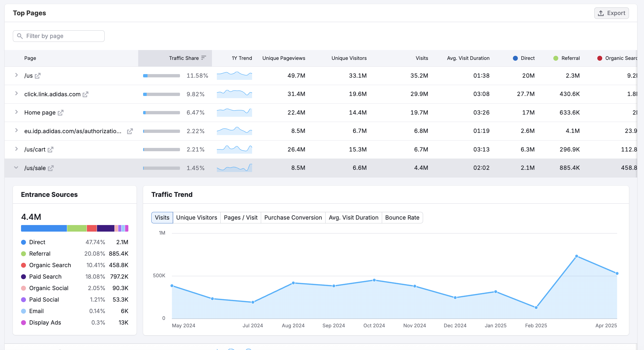Collapse the /us/sale row
The width and height of the screenshot is (644, 350).
tap(16, 168)
